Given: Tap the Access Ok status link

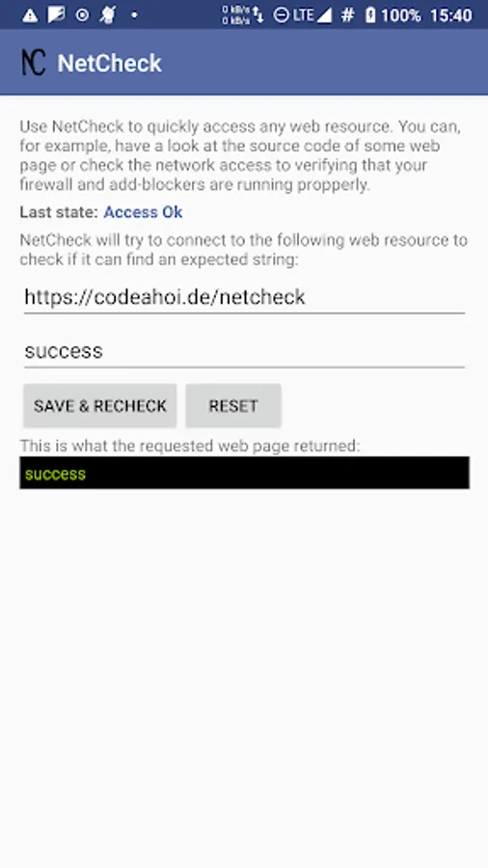Looking at the screenshot, I should 143,212.
